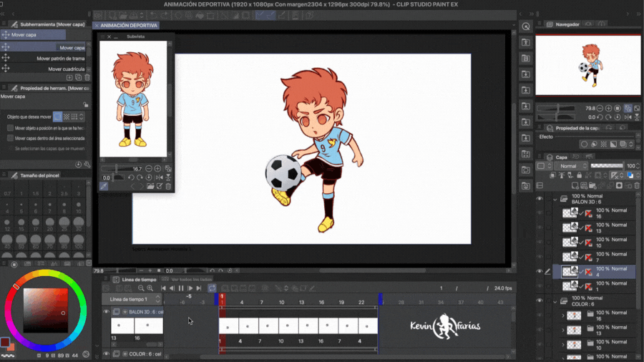Toggle visibility of BALON 3D timeline track
644x362 pixels.
pos(107,312)
